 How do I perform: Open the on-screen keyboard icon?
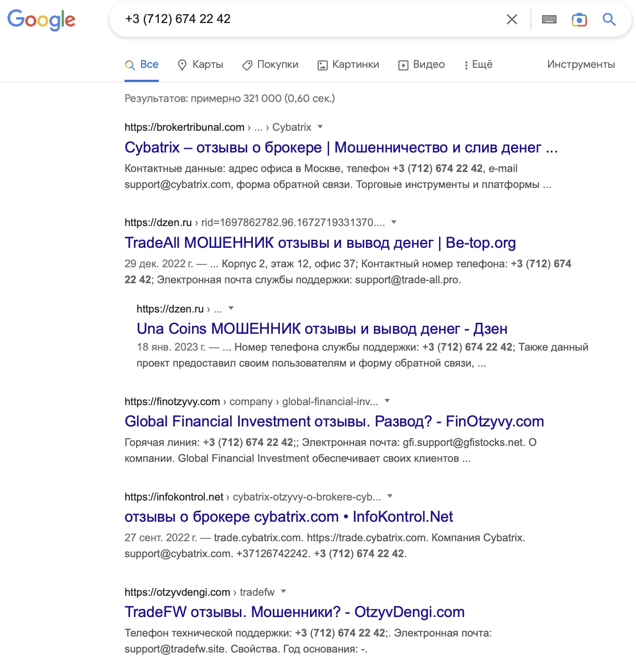[549, 19]
